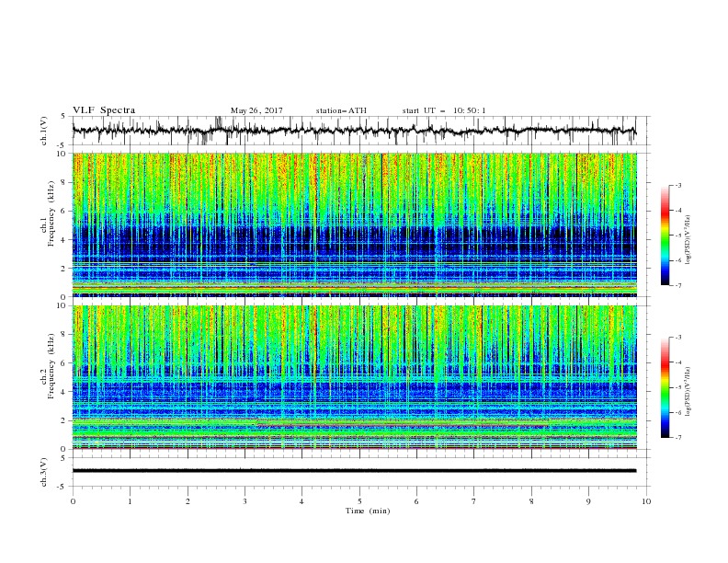The height and width of the screenshot is (563, 728).
Task: Click the ch.1 spectrogram color bar
Action: [665, 236]
